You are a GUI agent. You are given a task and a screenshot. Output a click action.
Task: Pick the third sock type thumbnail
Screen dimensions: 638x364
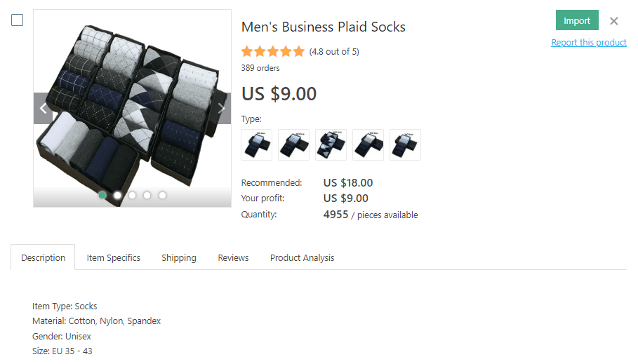coord(331,144)
